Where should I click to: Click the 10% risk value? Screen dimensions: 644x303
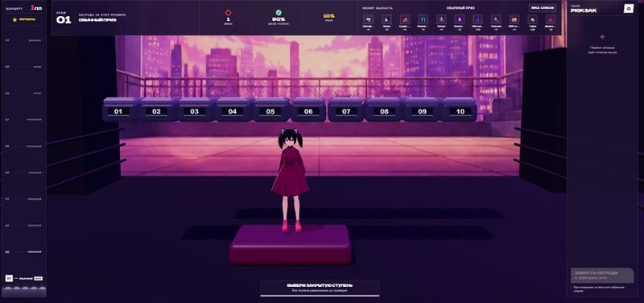pyautogui.click(x=328, y=16)
